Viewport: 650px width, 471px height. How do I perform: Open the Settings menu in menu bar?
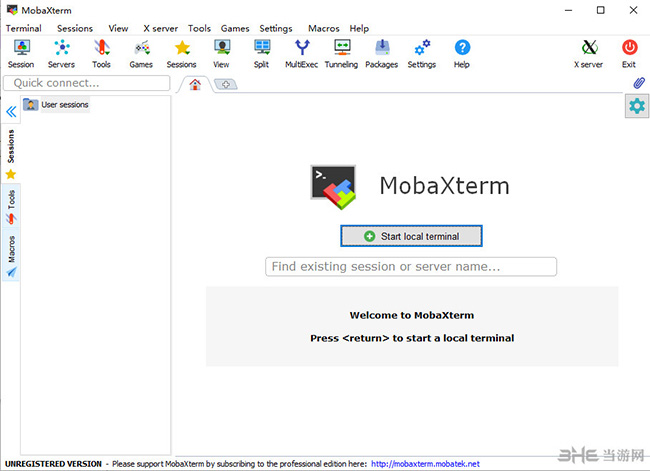point(276,28)
